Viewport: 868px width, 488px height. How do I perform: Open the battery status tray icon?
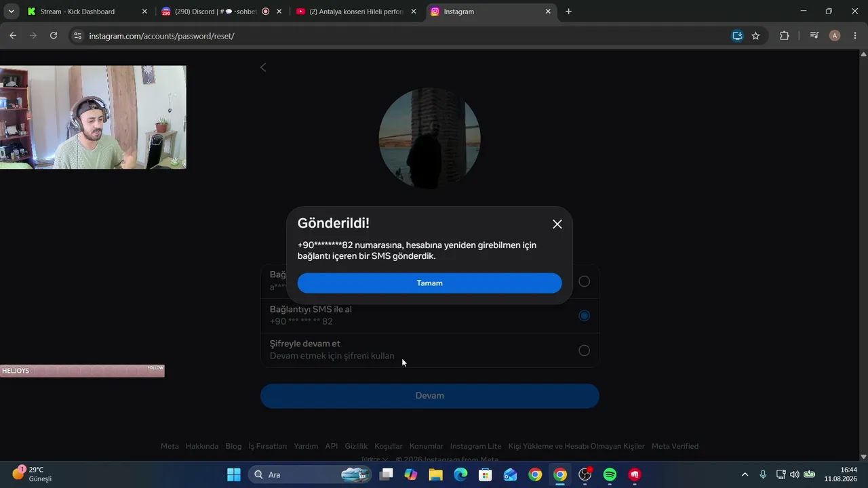(809, 474)
